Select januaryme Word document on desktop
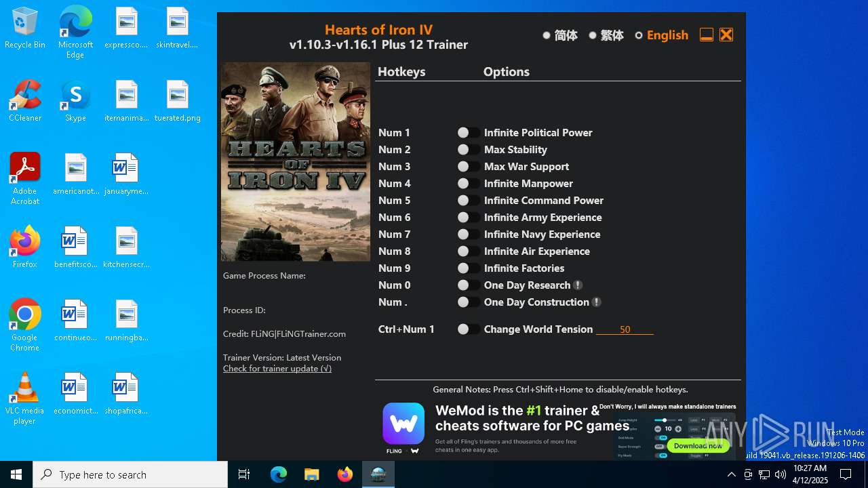Screen dimensions: 868x488 [x=126, y=174]
